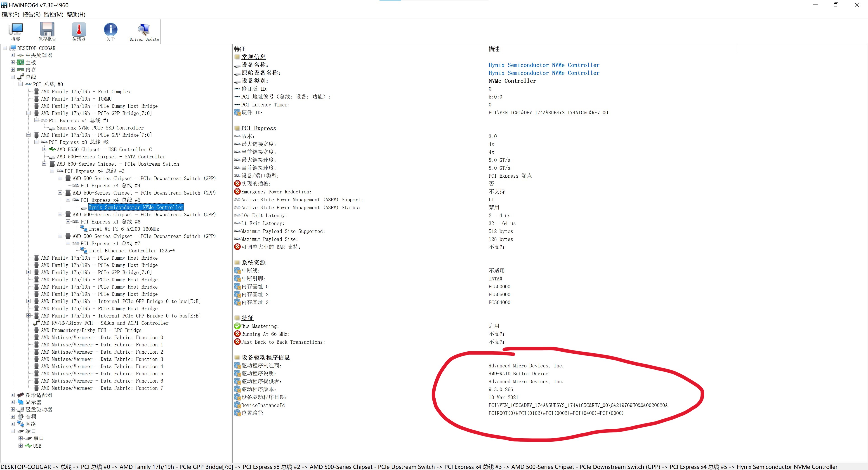Expand the 串口 serial port node
868x470 pixels.
pos(21,438)
